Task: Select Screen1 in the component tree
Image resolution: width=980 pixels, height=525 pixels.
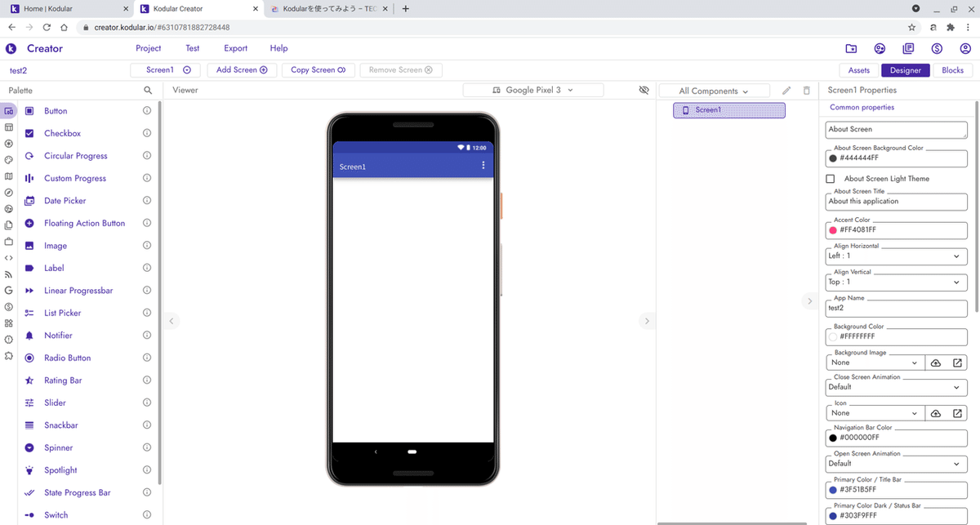Action: (x=729, y=110)
